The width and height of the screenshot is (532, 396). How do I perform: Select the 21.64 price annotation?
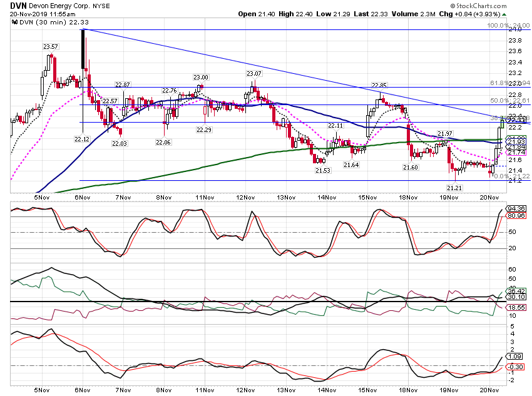click(351, 165)
